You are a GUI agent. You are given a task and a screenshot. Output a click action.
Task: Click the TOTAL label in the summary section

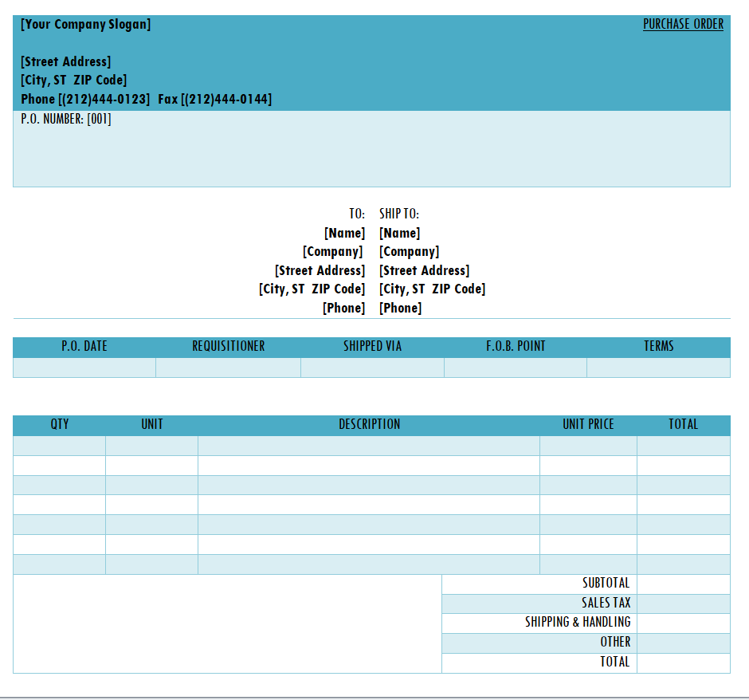pos(615,663)
